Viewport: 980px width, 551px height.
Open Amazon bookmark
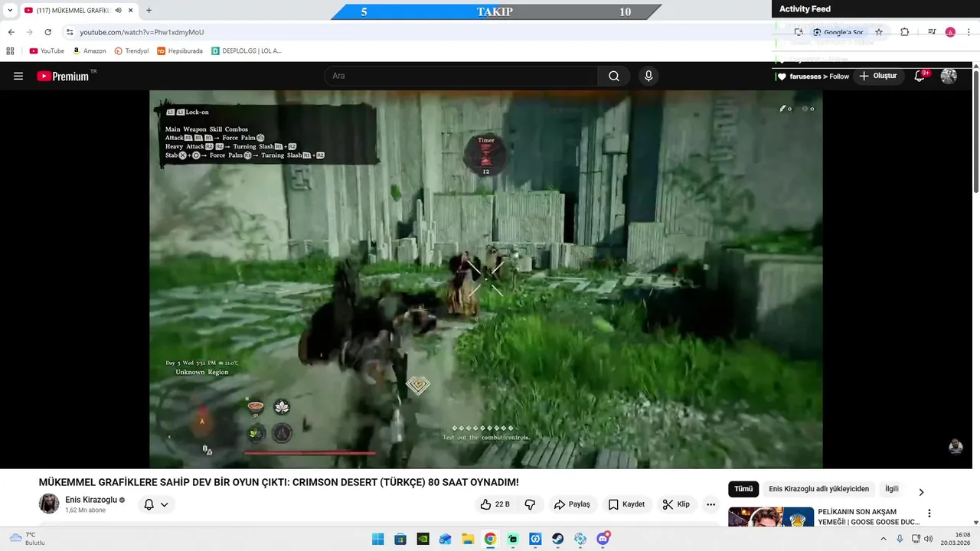[90, 51]
